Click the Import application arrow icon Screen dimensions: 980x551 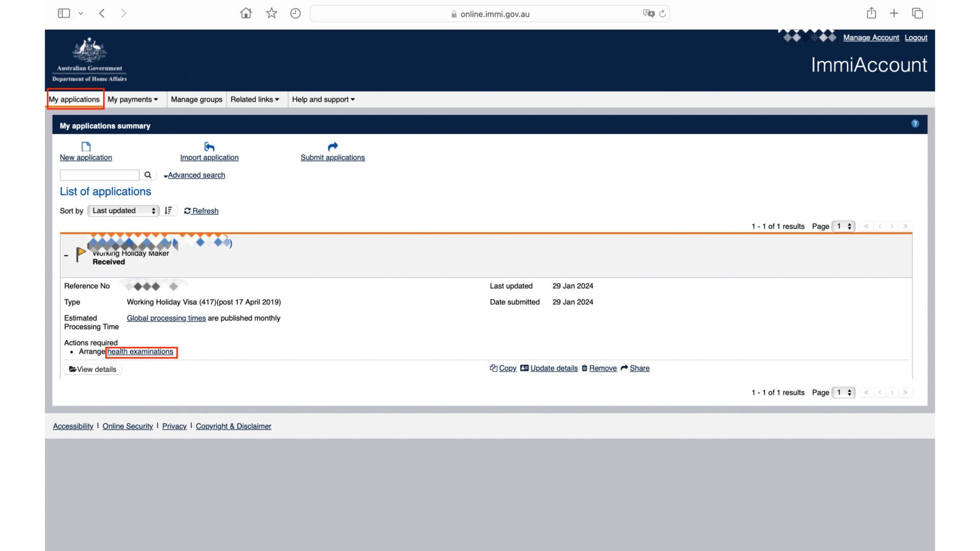click(209, 147)
